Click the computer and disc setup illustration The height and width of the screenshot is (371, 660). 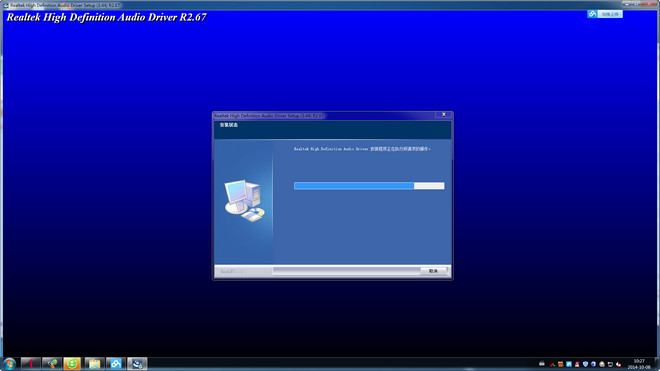[x=245, y=201]
